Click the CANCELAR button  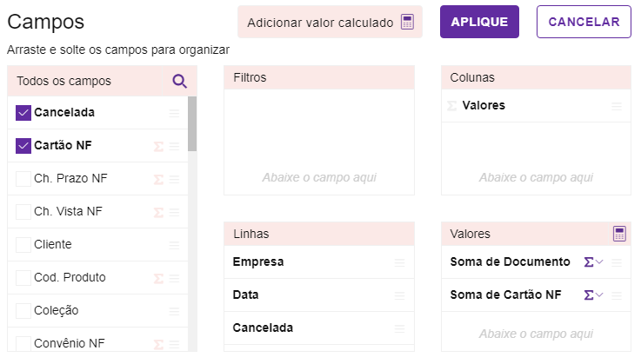point(584,22)
